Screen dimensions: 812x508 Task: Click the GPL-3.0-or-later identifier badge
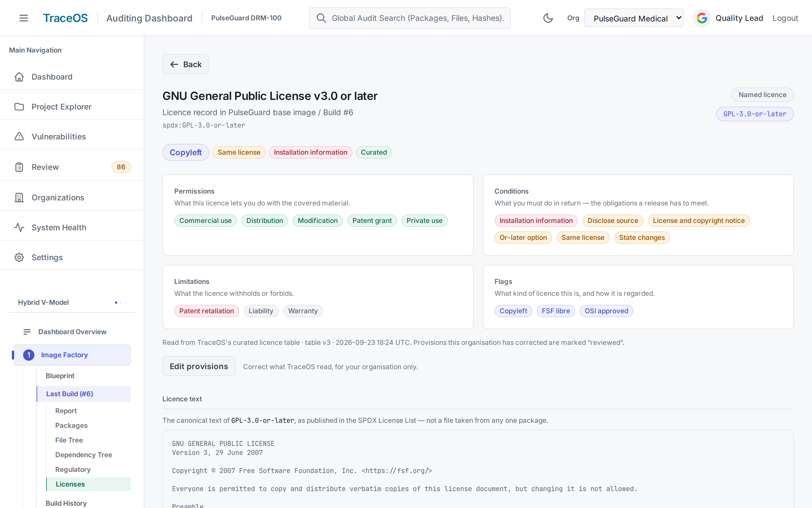[x=754, y=114]
